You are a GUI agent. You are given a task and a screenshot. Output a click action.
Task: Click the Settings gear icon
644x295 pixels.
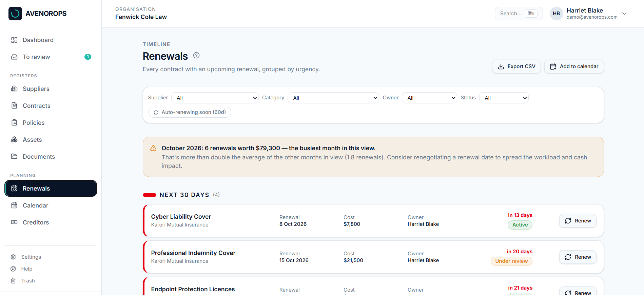pyautogui.click(x=13, y=257)
